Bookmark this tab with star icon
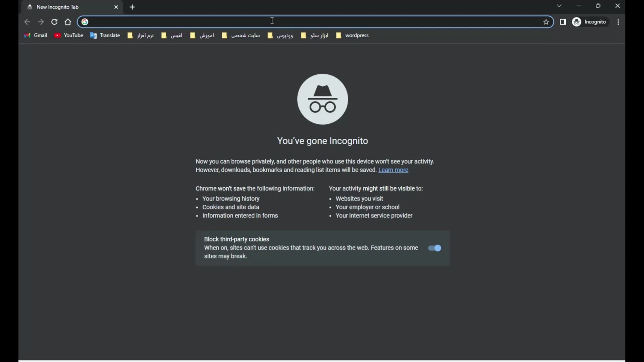Image resolution: width=644 pixels, height=362 pixels. point(546,22)
